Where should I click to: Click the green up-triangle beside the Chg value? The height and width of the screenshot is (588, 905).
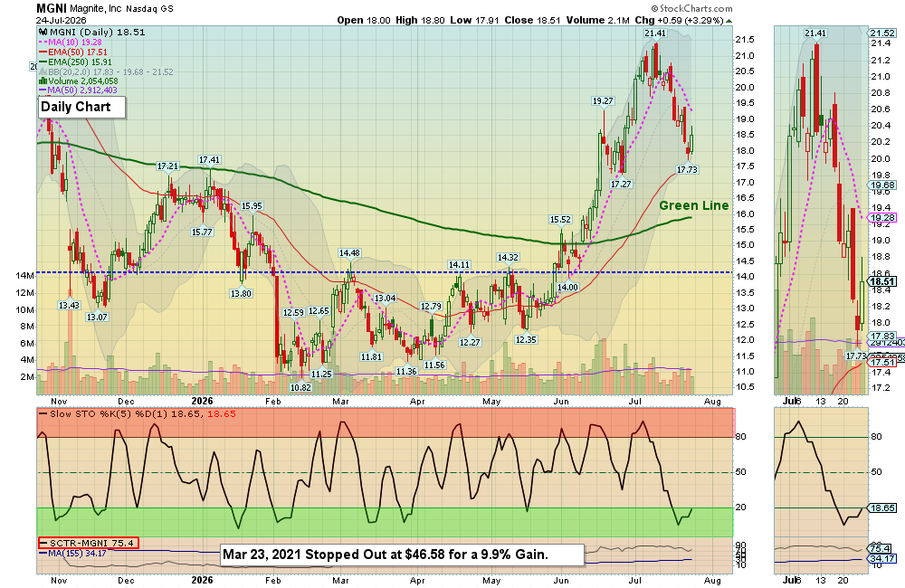729,21
